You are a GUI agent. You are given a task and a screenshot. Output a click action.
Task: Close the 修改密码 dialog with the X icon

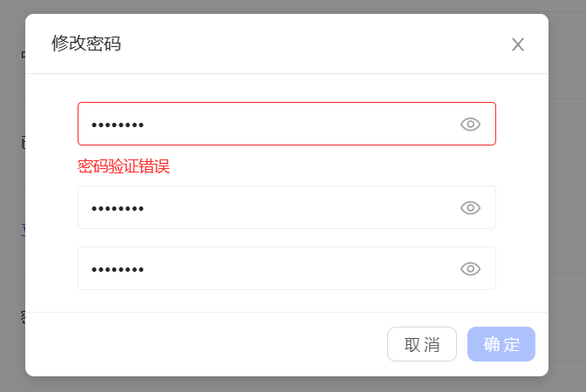coord(518,44)
